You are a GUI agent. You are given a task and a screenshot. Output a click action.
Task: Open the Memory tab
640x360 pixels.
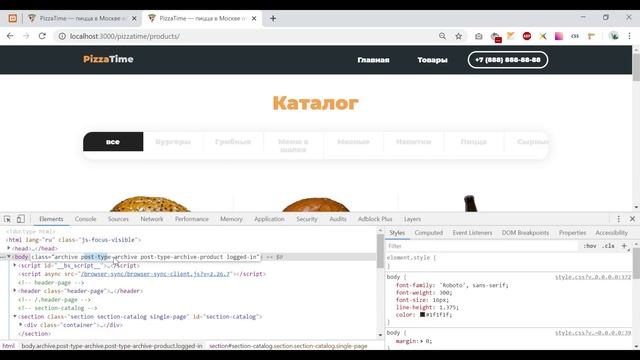(231, 219)
